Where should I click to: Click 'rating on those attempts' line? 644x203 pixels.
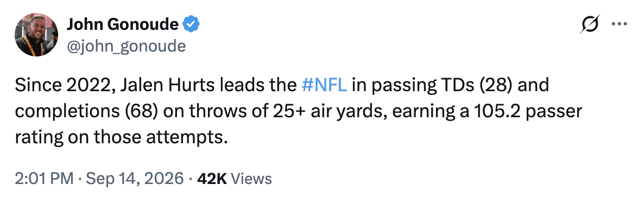[121, 137]
